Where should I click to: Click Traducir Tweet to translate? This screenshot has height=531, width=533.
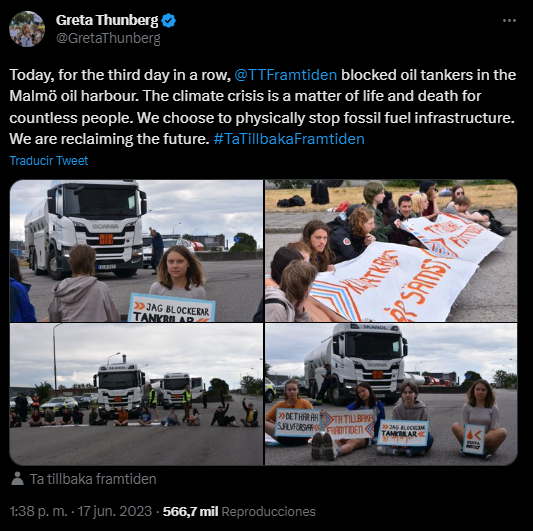tap(49, 160)
